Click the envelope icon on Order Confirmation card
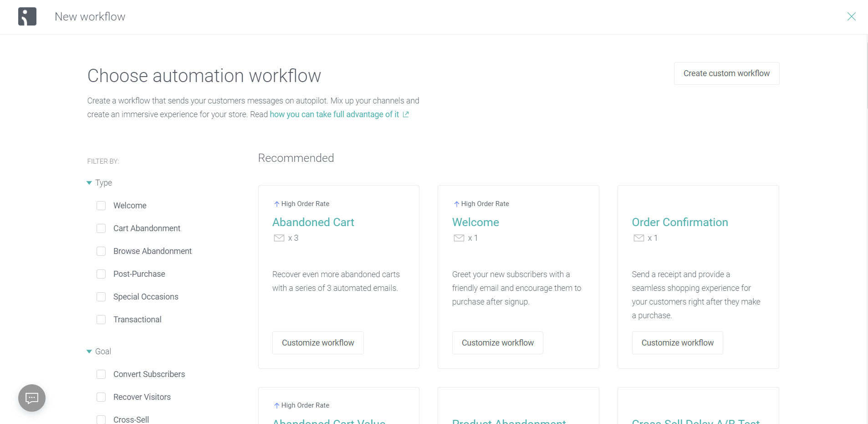This screenshot has height=424, width=868. [x=638, y=238]
